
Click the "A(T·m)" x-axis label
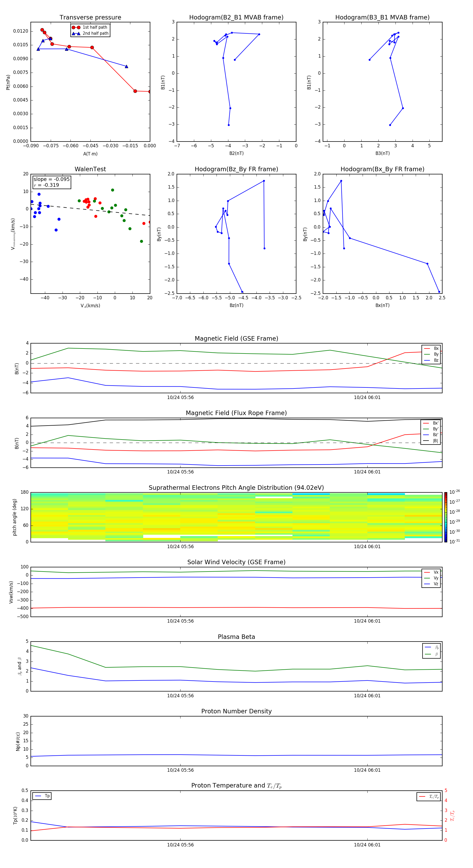point(90,154)
